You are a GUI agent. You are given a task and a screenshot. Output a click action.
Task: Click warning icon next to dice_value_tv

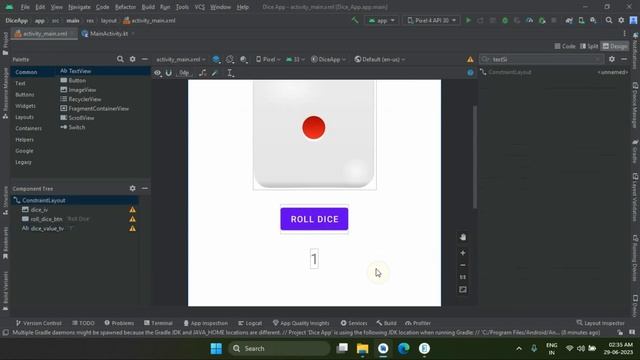click(132, 228)
